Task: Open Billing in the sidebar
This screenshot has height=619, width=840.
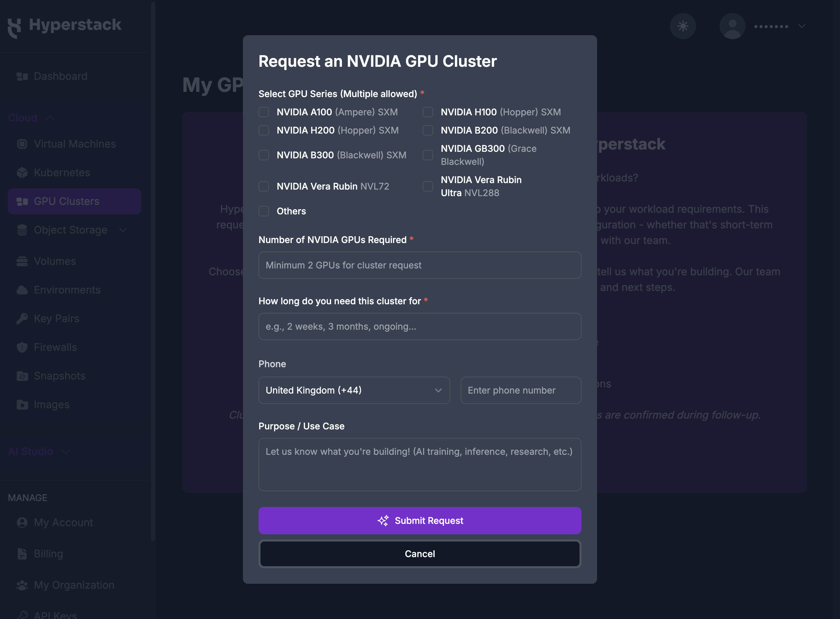Action: pos(74,554)
